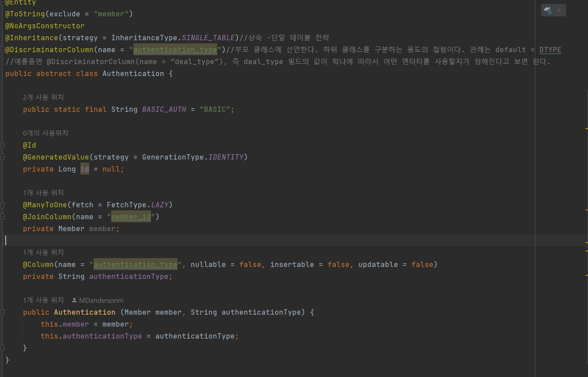Click the @NoArgsConstructor annotation

45,26
